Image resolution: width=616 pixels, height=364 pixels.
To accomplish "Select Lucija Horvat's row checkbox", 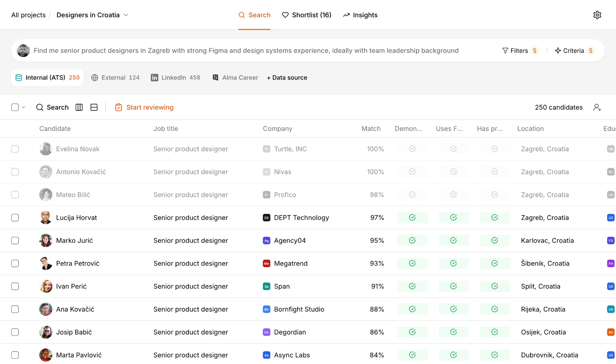I will tap(15, 217).
